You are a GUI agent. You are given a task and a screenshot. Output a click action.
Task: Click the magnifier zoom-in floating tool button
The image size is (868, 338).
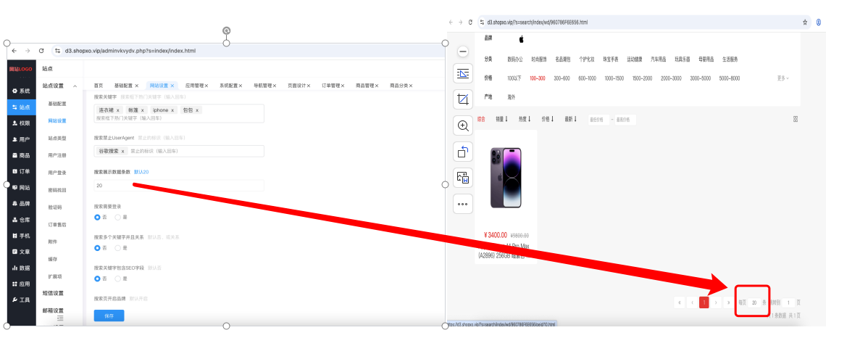coord(463,125)
